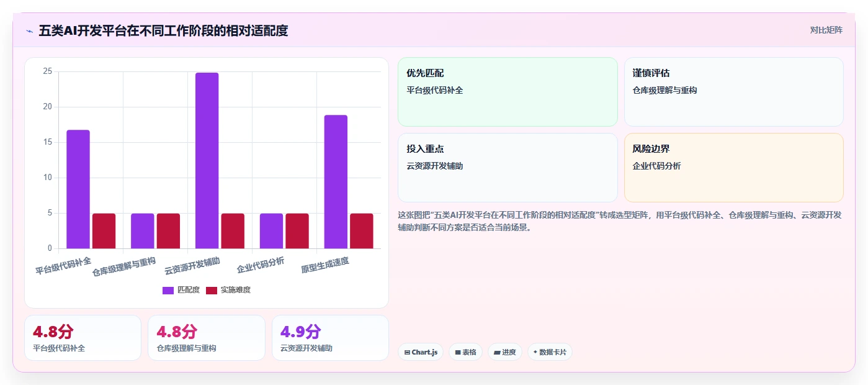Click the 表格 chip icon

[x=458, y=352]
